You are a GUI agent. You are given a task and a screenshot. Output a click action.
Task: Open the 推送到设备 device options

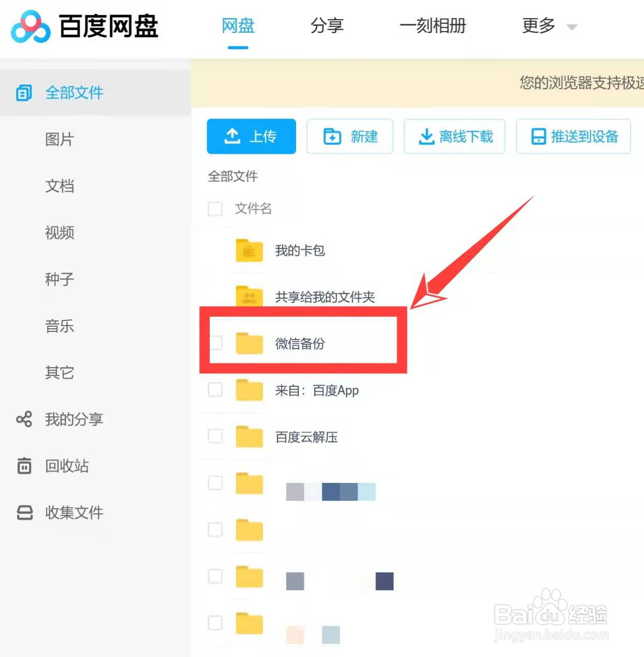[x=573, y=137]
